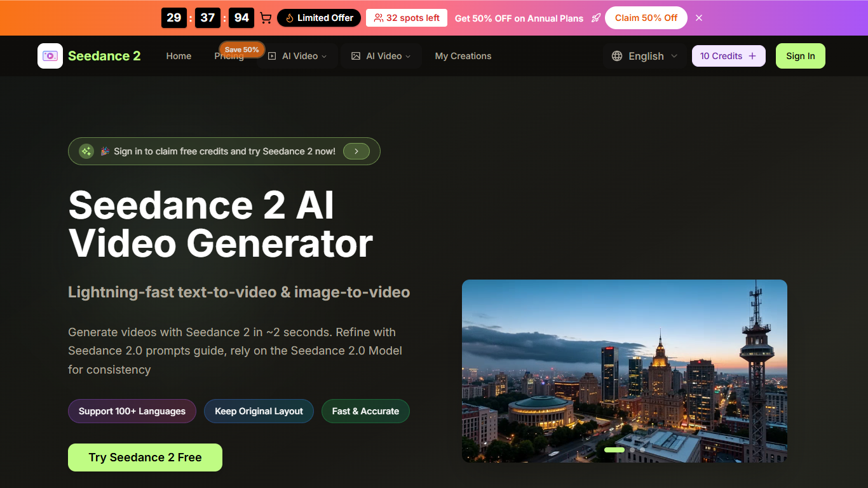
Task: Click the arrow button in free credits banner
Action: [356, 151]
